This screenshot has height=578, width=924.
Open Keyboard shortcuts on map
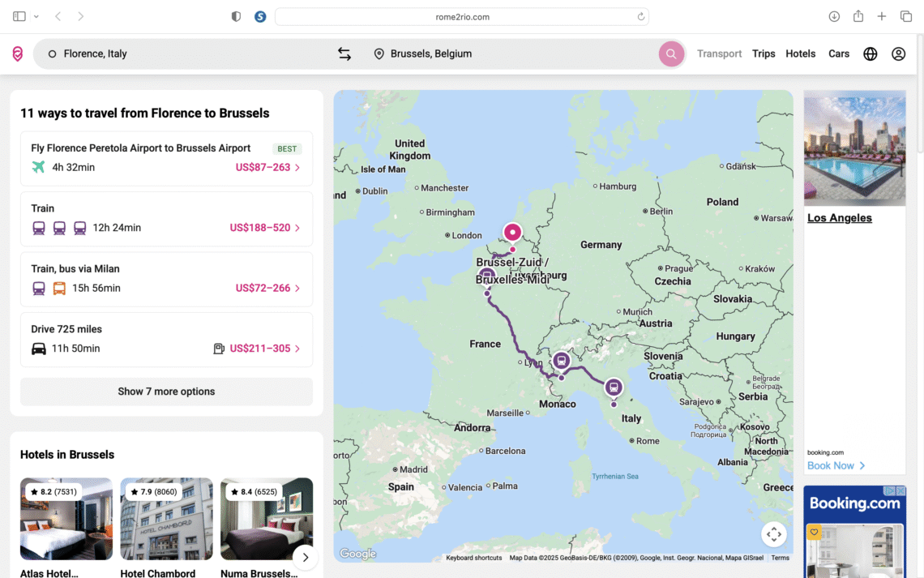coord(474,558)
